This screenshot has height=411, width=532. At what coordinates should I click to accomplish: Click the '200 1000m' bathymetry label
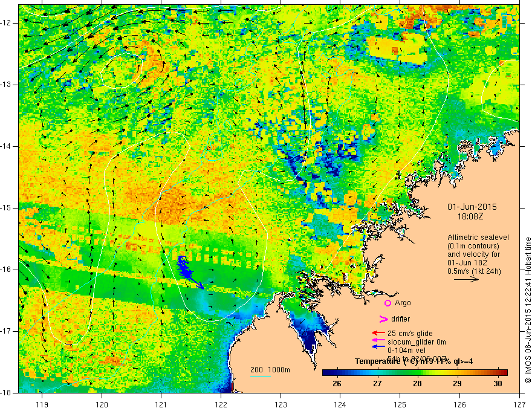270,370
